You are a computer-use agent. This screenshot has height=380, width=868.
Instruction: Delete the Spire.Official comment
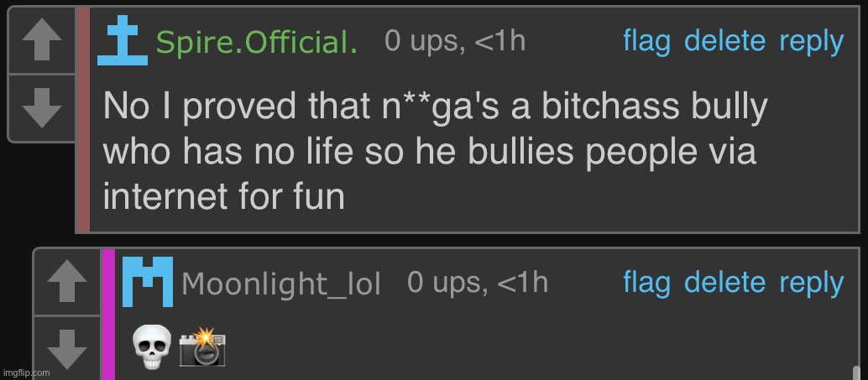(x=725, y=41)
